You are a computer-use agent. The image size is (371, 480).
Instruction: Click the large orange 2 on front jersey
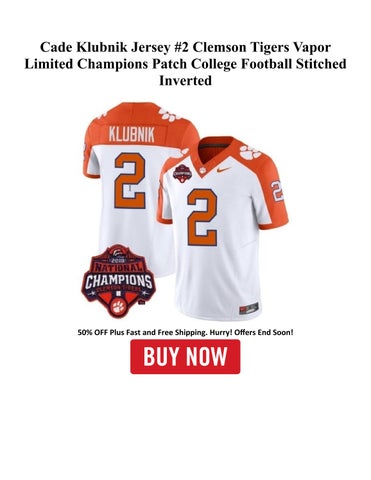click(x=202, y=217)
